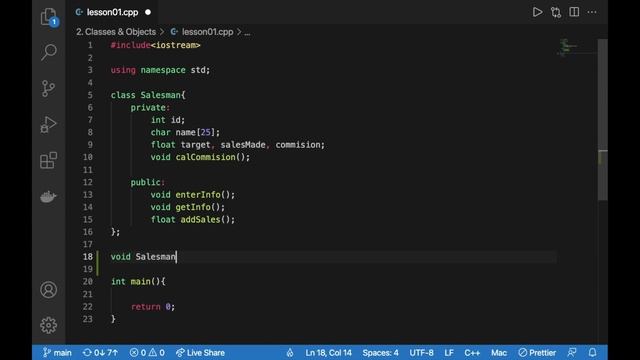Click 'int main(){' line
The height and width of the screenshot is (360, 640).
pos(138,282)
